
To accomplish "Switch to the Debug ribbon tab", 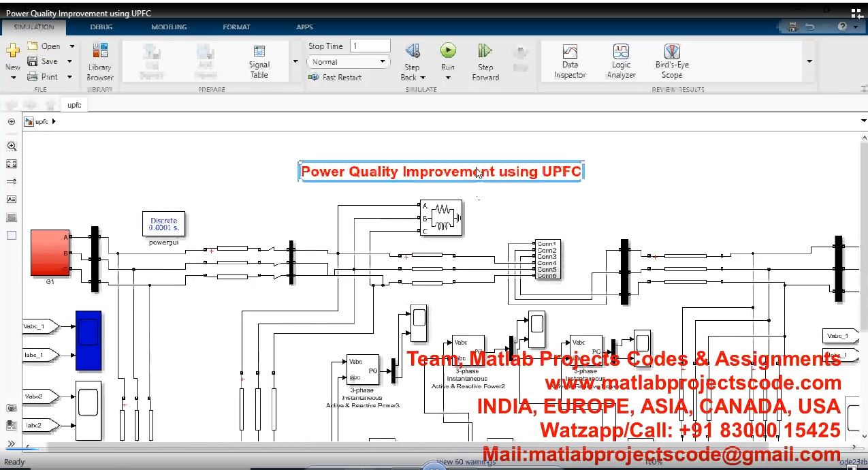I will tap(101, 27).
